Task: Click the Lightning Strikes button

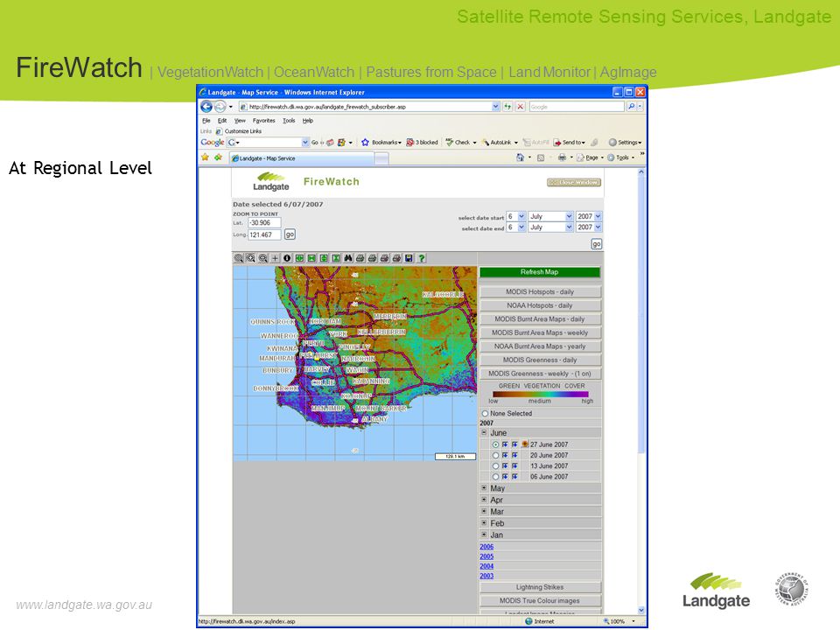Action: 540,587
